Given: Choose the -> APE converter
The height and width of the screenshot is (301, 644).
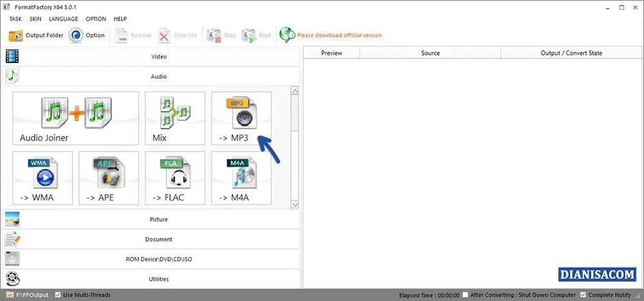Looking at the screenshot, I should (109, 178).
